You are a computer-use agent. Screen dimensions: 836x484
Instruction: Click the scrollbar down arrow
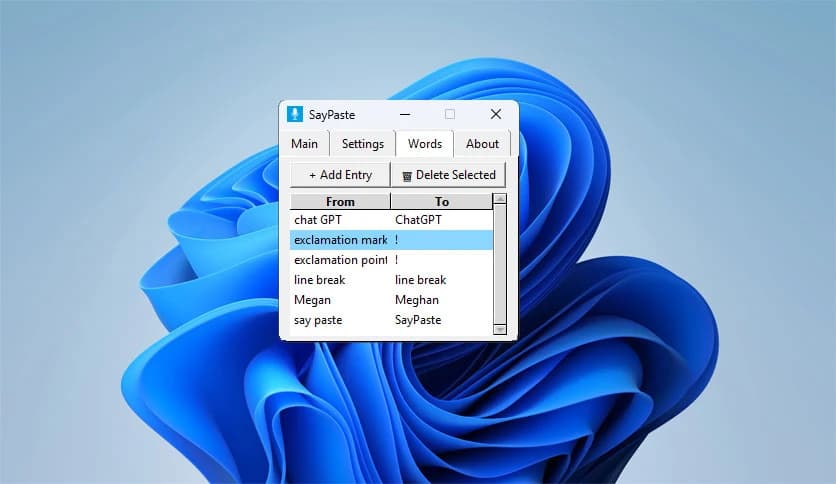tap(500, 329)
